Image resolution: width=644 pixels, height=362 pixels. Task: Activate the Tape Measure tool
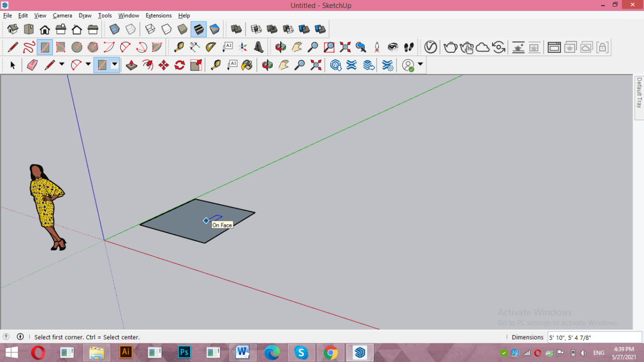(x=215, y=65)
